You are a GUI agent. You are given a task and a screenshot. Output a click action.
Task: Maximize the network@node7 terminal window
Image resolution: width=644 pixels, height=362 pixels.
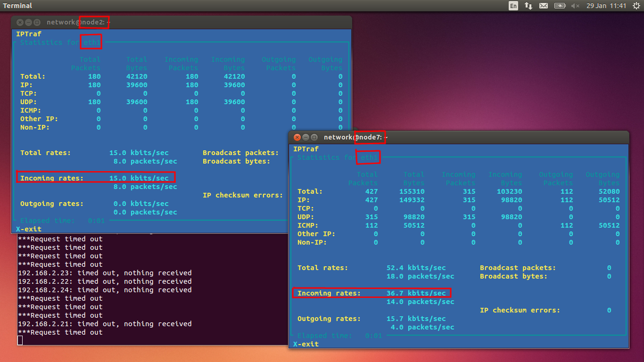tap(314, 137)
